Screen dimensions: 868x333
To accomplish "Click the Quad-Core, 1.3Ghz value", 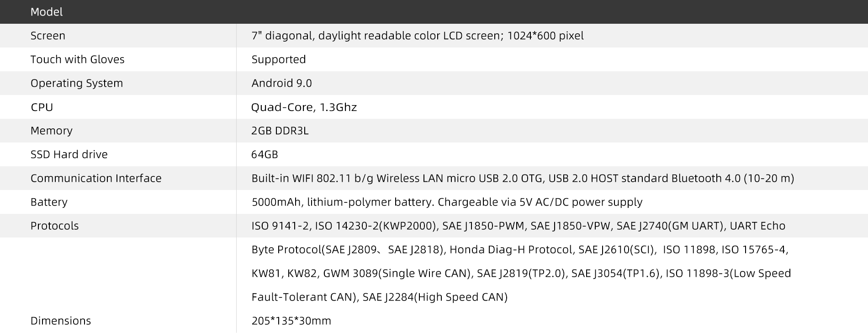I will [x=304, y=107].
